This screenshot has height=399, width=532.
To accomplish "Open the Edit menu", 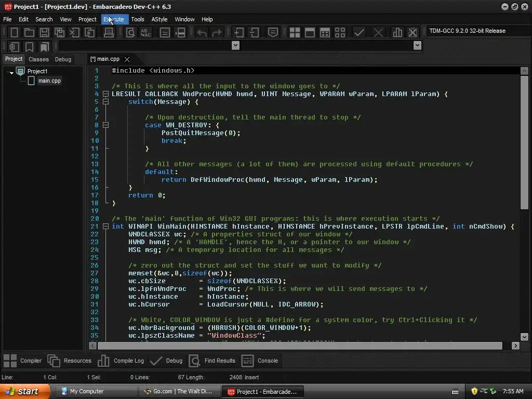I will pyautogui.click(x=23, y=19).
